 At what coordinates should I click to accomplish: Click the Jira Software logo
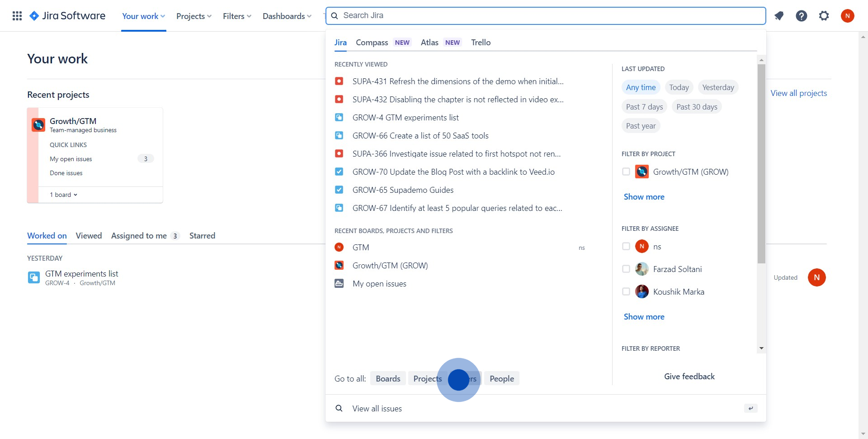[x=67, y=16]
